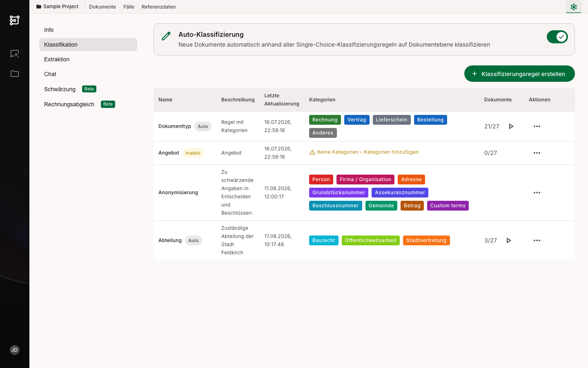588x368 pixels.
Task: Click the pencil icon beside Auto-Klassifizierung
Action: click(x=166, y=36)
